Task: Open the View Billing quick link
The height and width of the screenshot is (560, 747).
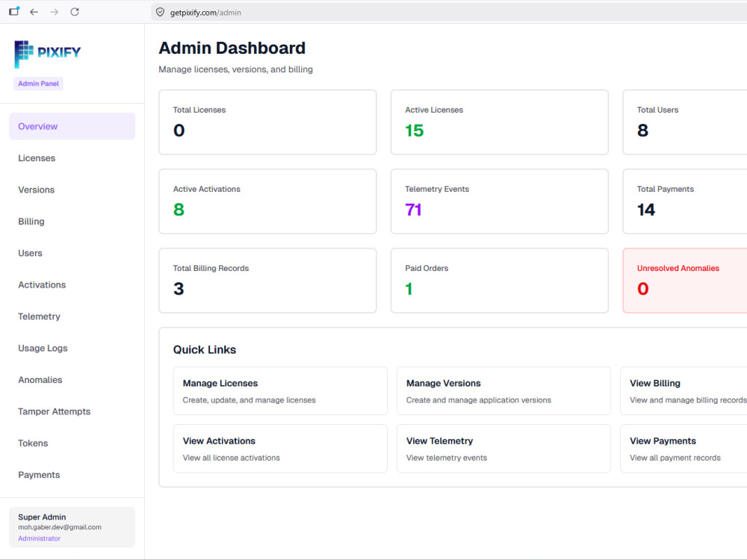Action: pyautogui.click(x=684, y=391)
